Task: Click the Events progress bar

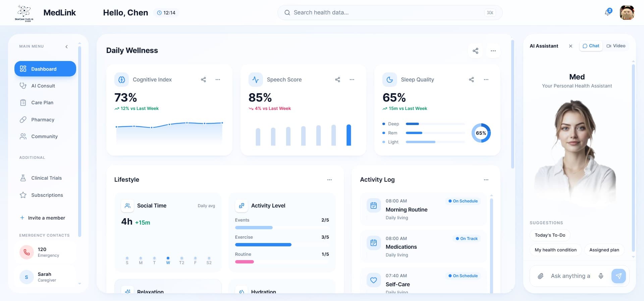Action: click(x=282, y=228)
